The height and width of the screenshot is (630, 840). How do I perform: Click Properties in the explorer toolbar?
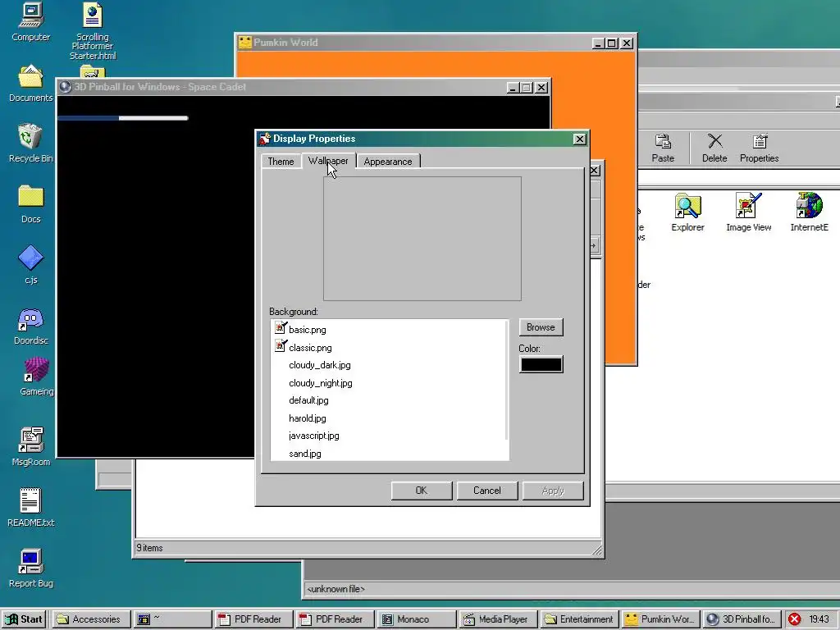coord(759,148)
